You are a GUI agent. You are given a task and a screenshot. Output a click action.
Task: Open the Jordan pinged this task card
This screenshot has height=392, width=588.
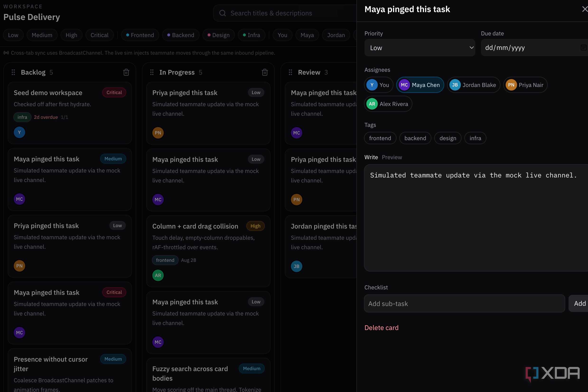click(x=321, y=247)
